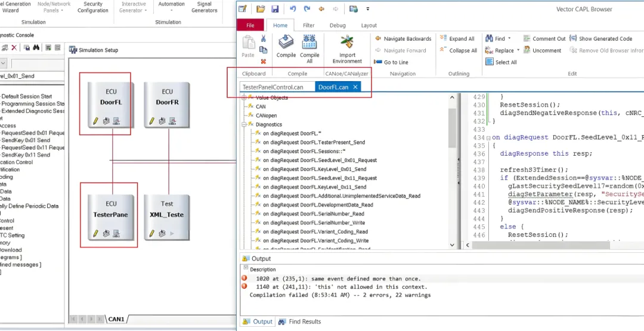Switch to the Layout ribbon tab

coord(369,25)
